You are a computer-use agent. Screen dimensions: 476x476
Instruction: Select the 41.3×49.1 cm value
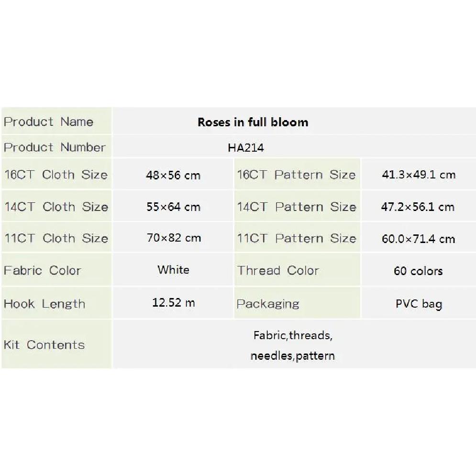419,175
